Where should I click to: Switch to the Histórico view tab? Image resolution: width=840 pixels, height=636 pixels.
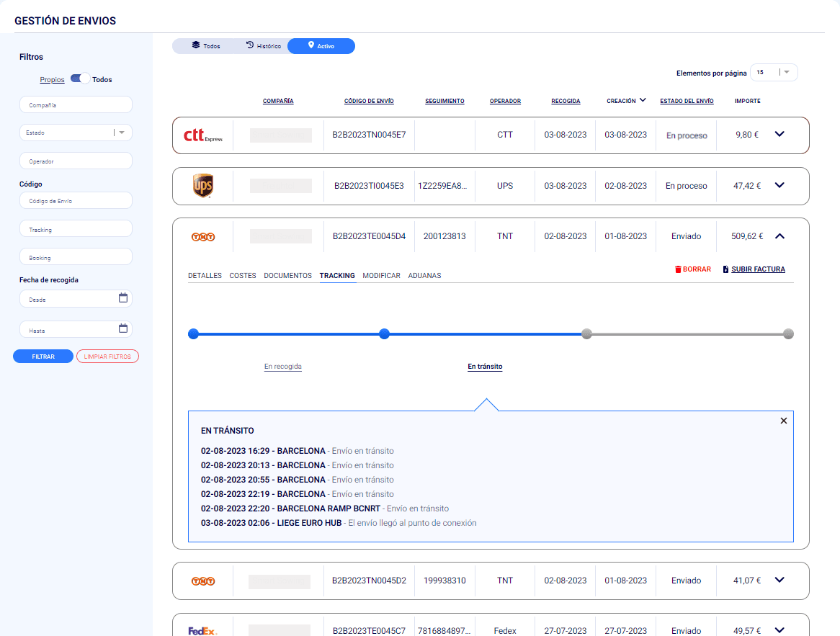click(x=264, y=46)
